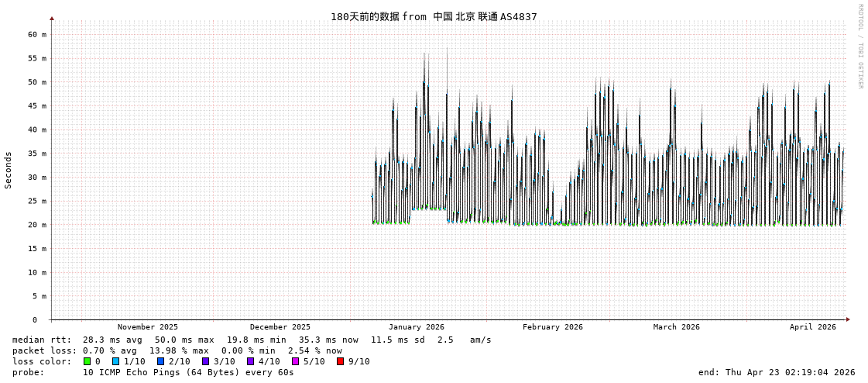Image resolution: width=868 pixels, height=383 pixels.
Task: Click the magenta 5/10 loss swatch
Action: tap(296, 361)
